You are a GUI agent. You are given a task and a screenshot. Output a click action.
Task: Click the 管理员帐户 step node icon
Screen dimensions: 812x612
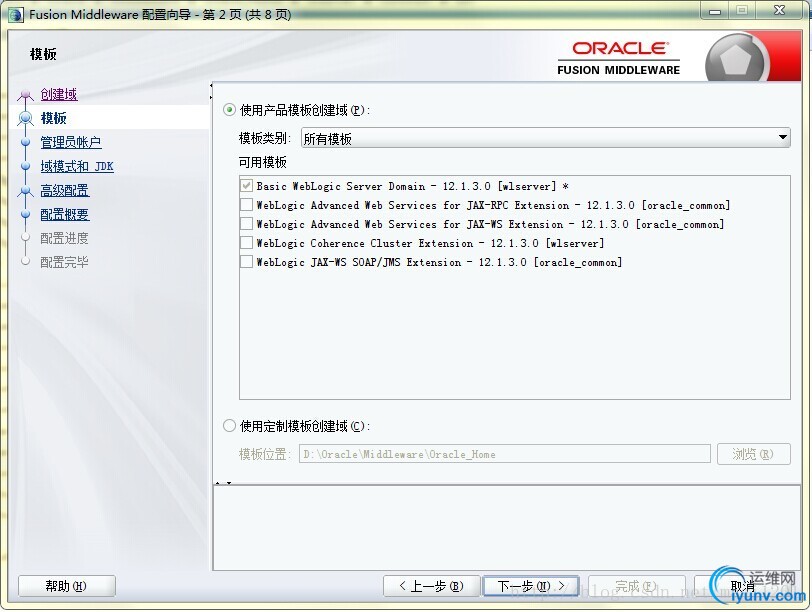[25, 142]
